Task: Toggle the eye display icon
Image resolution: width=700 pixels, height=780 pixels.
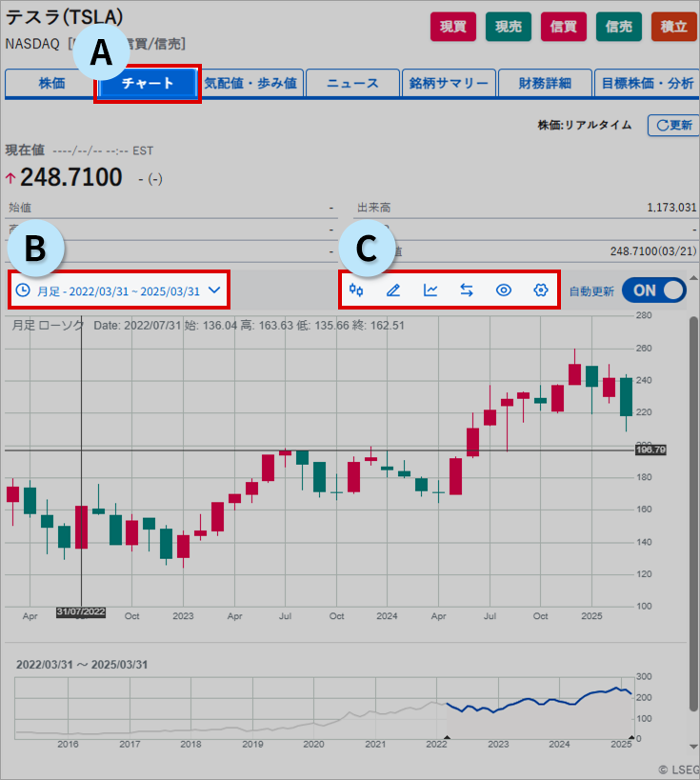Action: click(x=504, y=290)
